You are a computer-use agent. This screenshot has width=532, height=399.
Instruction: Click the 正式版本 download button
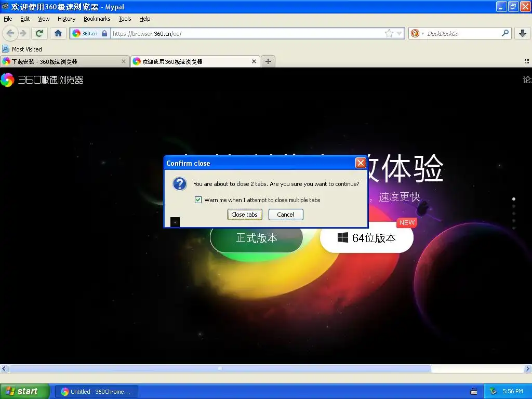tap(256, 238)
